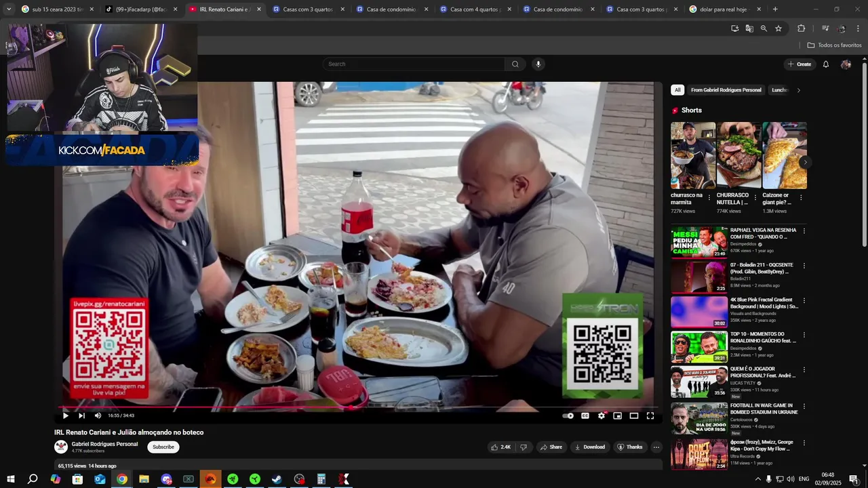Seek on the red video progress bar
Image resolution: width=868 pixels, height=488 pixels.
click(x=358, y=407)
